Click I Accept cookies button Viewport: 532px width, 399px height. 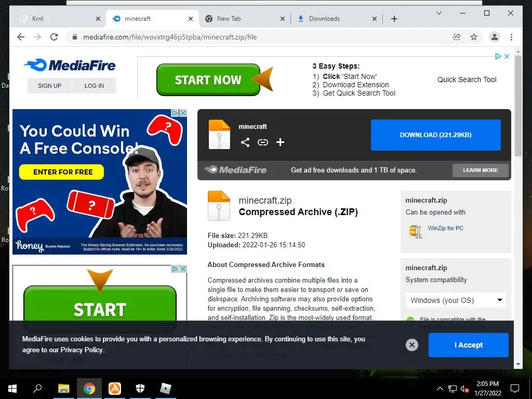pos(469,345)
